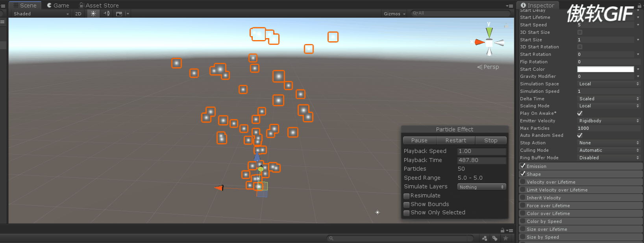The width and height of the screenshot is (644, 243).
Task: Enable the Show Bounds checkbox
Action: [407, 204]
